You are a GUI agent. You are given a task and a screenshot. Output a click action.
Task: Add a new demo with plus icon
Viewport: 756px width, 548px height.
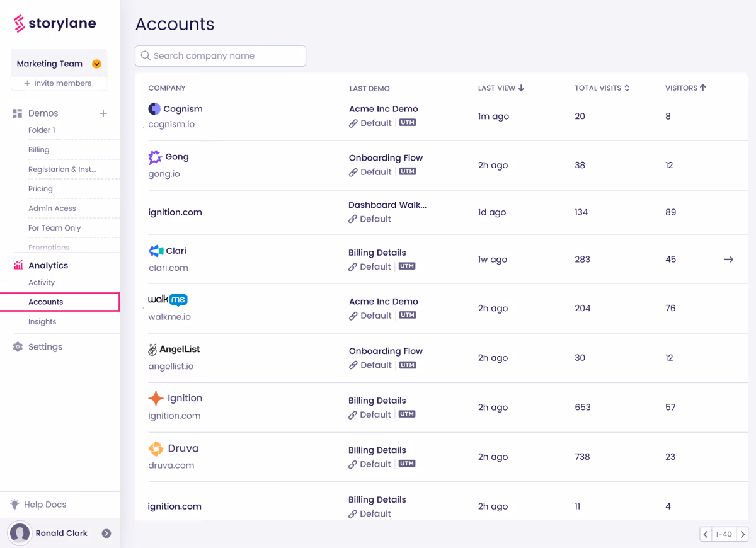coord(103,113)
